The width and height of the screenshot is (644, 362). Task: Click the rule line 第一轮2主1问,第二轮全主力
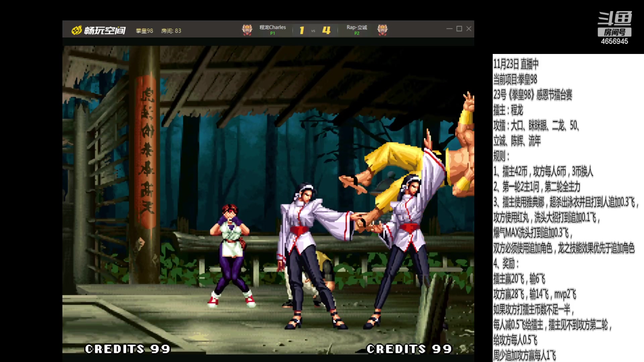[x=537, y=187]
